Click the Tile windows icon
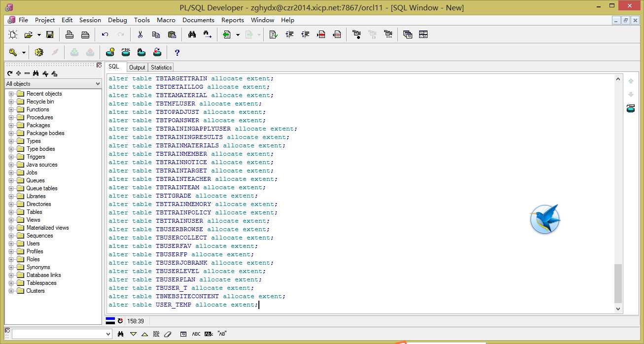644x344 pixels. coord(423,34)
